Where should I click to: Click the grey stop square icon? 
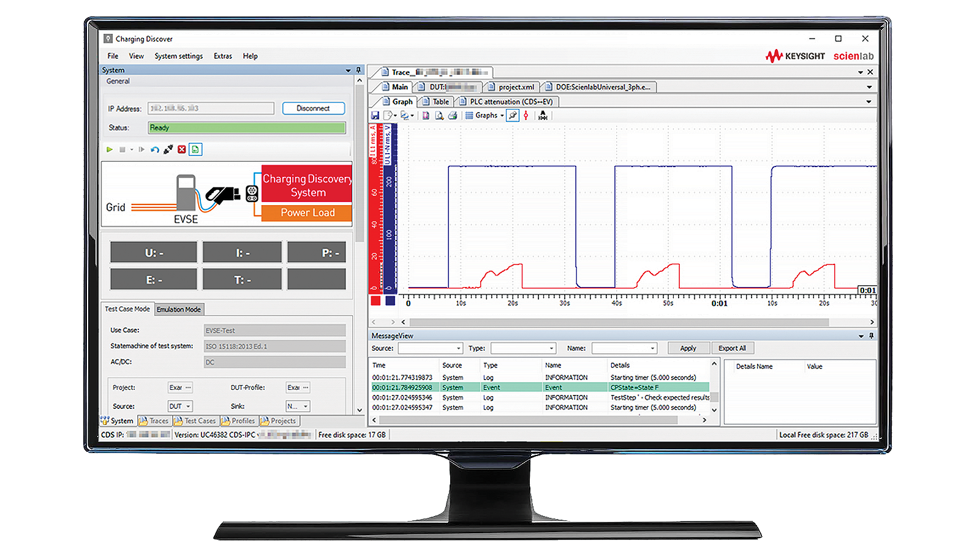tap(123, 149)
